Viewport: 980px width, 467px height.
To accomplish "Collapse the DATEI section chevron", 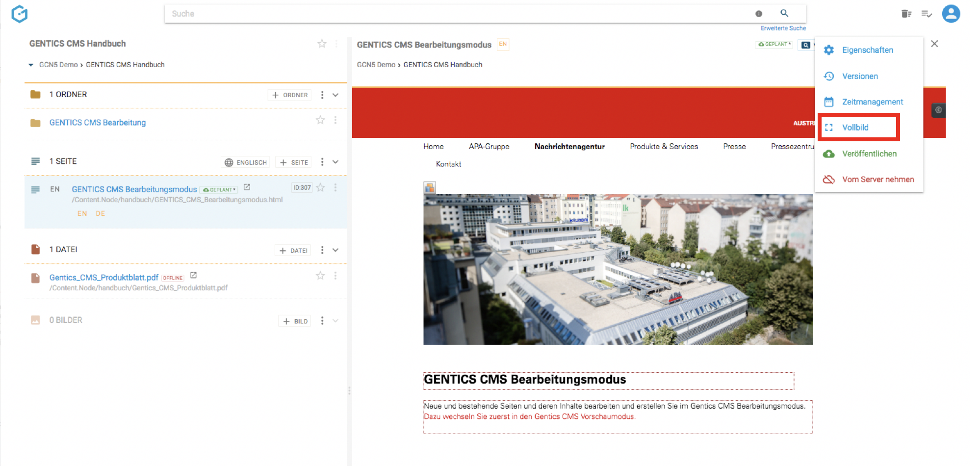I will pos(335,250).
